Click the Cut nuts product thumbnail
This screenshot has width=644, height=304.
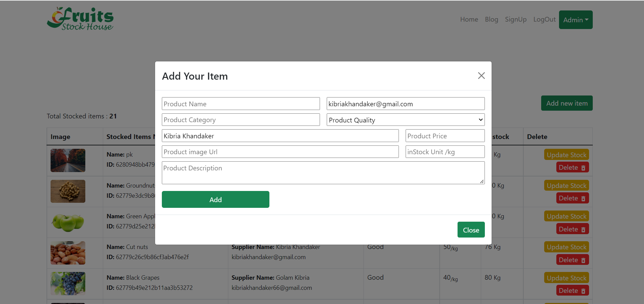pyautogui.click(x=68, y=253)
